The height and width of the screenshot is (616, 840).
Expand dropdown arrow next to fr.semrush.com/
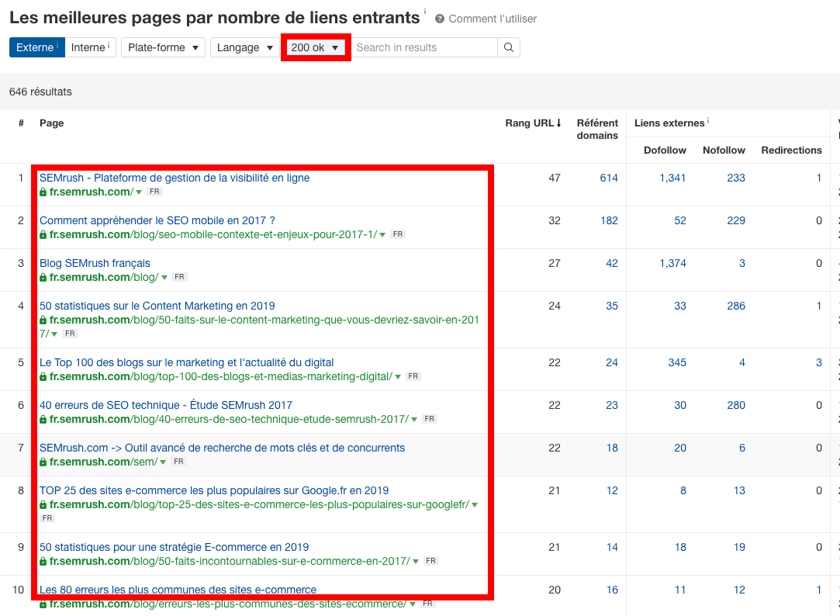(x=139, y=192)
